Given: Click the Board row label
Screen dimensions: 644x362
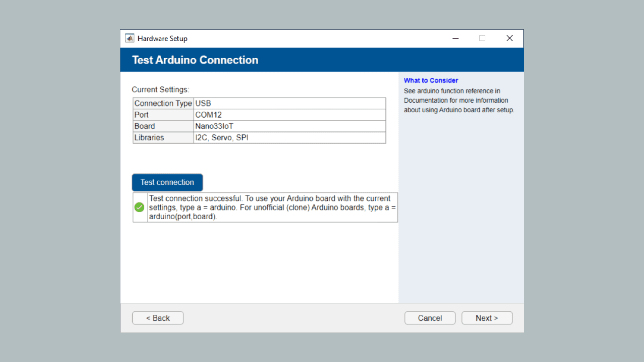Looking at the screenshot, I should [x=163, y=126].
